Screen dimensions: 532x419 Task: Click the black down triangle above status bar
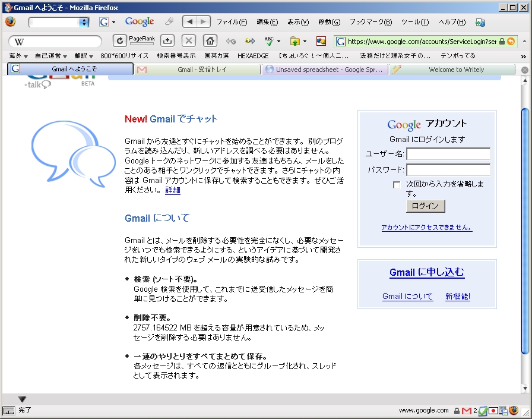click(22, 399)
